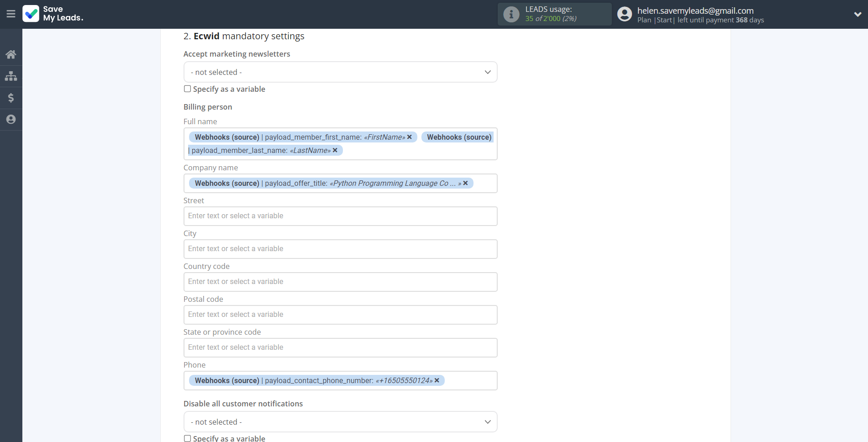
Task: Click the Ecwid mandatory settings heading
Action: (244, 36)
